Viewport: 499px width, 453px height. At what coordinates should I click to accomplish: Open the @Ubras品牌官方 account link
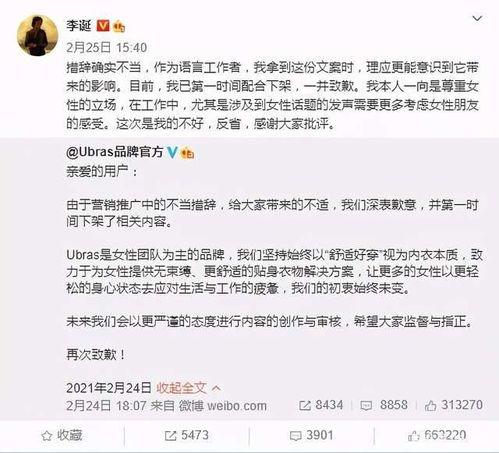click(x=114, y=152)
